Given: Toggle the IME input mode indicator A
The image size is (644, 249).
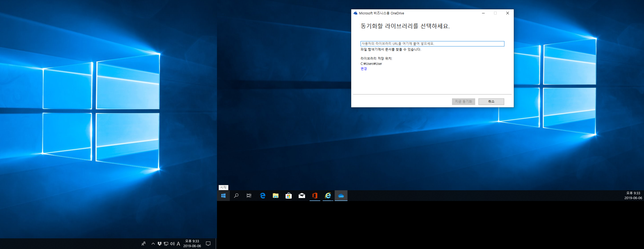Looking at the screenshot, I should pos(179,244).
